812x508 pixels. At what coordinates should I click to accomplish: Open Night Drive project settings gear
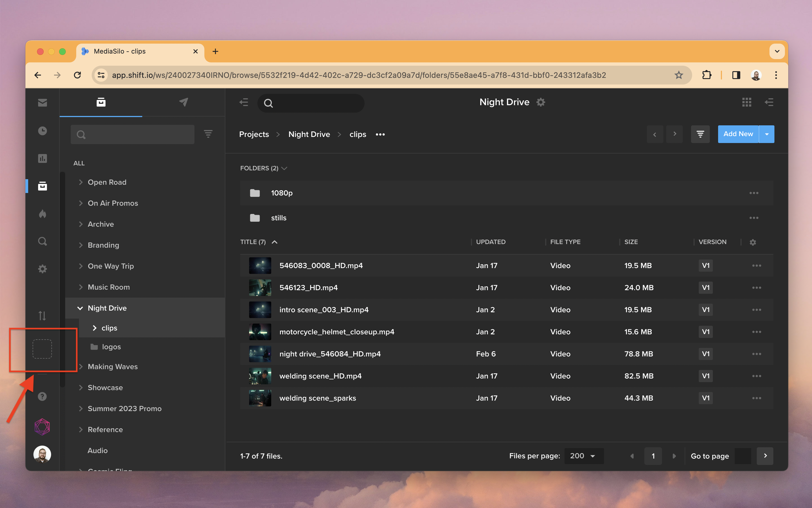[541, 102]
